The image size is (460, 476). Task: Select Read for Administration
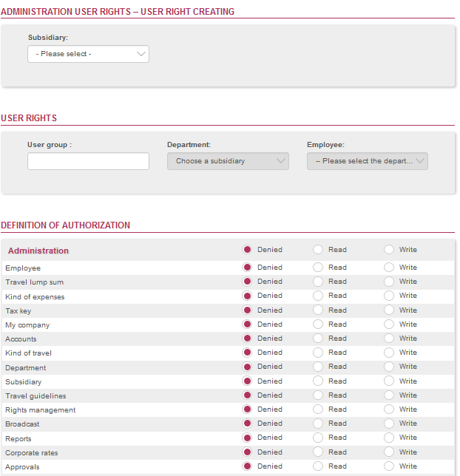pos(318,250)
